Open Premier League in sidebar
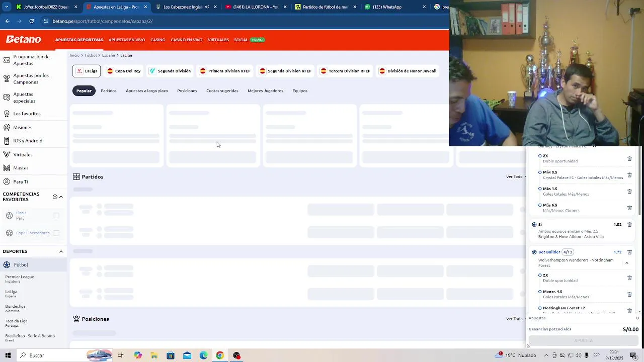Screen dimensions: 644x362 tap(20, 279)
